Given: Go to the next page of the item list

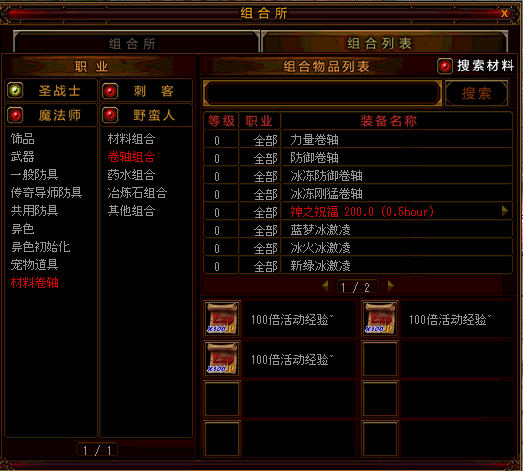Looking at the screenshot, I should (391, 286).
